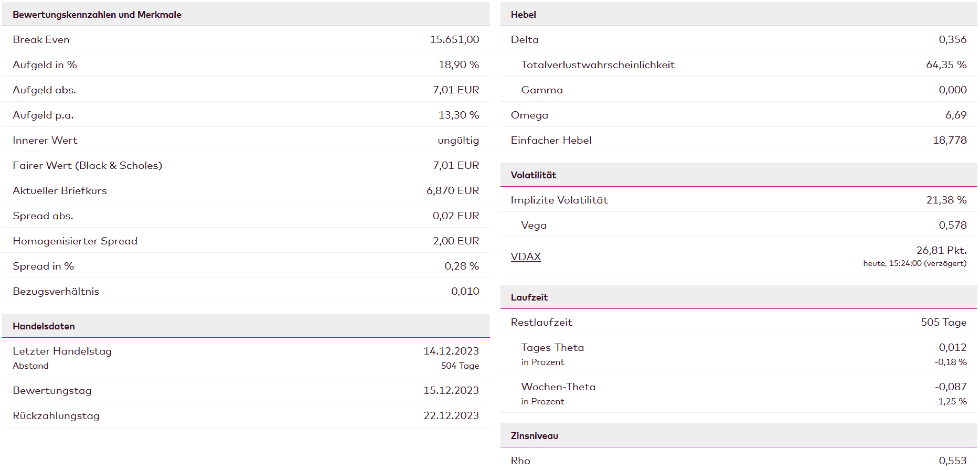980x471 pixels.
Task: Select the VDAX value 26,81 Pkt.
Action: [x=941, y=250]
